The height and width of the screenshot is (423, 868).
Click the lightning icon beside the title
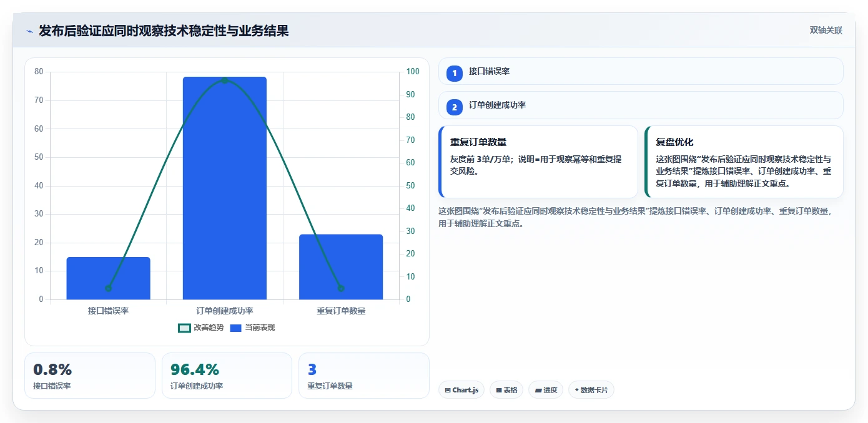[29, 31]
